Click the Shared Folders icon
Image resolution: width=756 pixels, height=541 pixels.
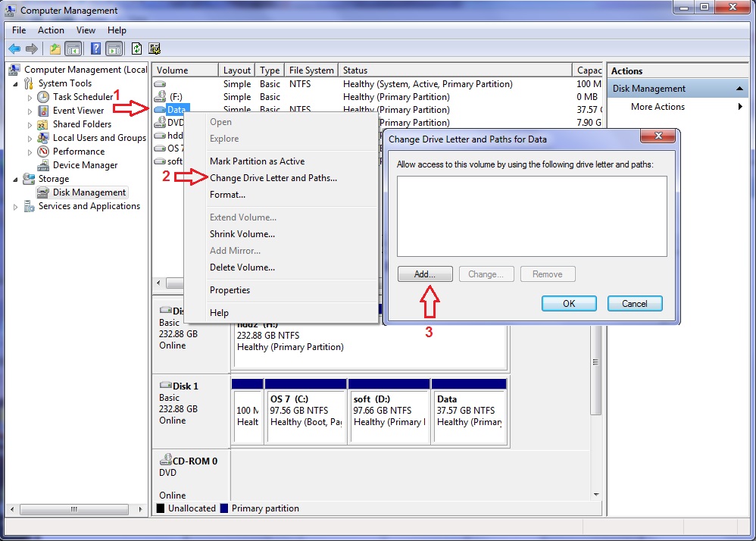tap(43, 124)
